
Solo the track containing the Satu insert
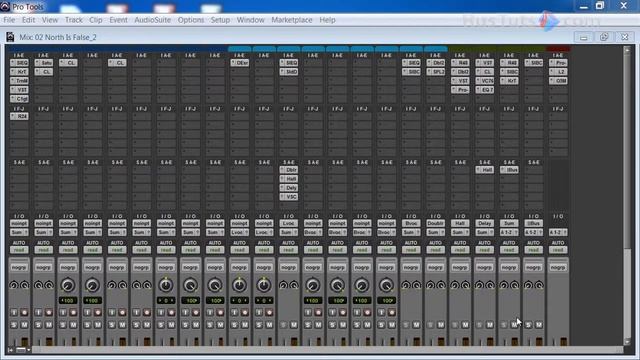pyautogui.click(x=38, y=325)
